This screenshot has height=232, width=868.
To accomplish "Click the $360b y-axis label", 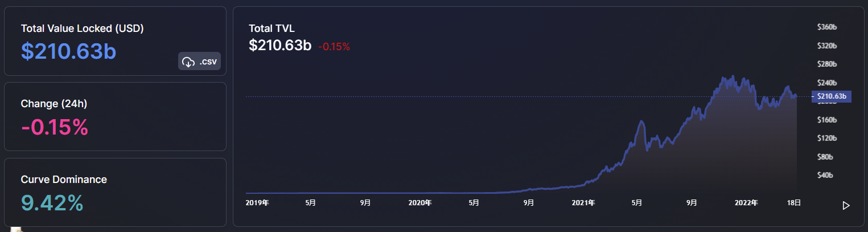I will [x=827, y=27].
